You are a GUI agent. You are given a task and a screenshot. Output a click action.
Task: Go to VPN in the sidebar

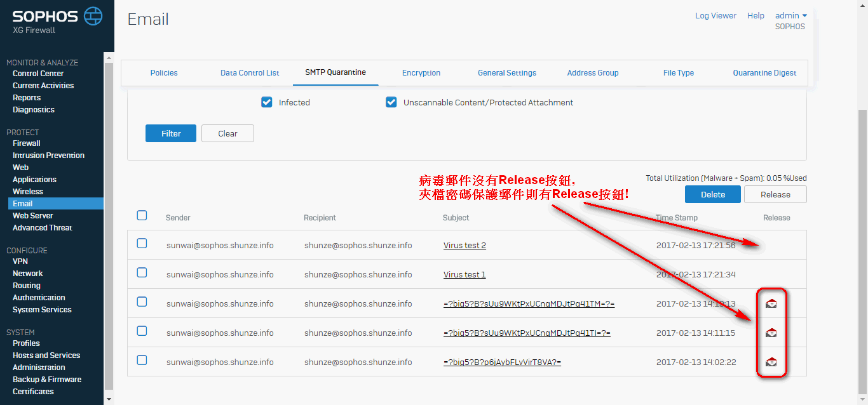coord(20,262)
